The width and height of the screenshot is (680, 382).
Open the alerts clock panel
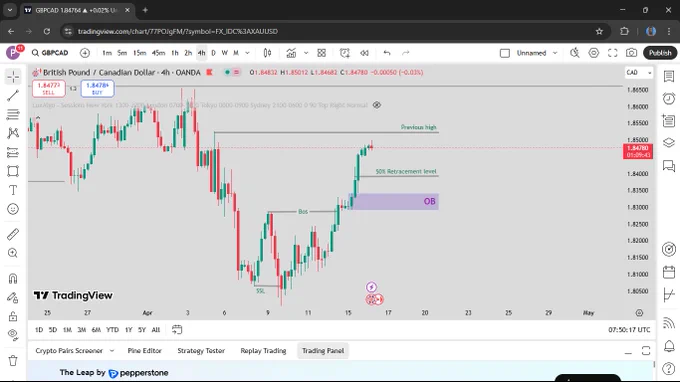[669, 98]
